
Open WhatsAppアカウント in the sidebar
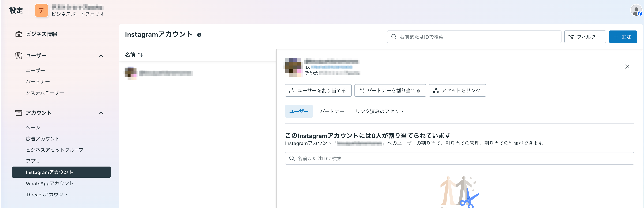tap(50, 183)
